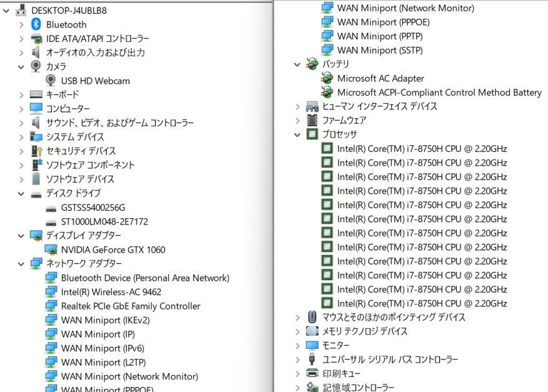Viewport: 548px width, 392px height.
Task: Select Realtek PCIe GbE Family Controller
Action: coord(131,306)
